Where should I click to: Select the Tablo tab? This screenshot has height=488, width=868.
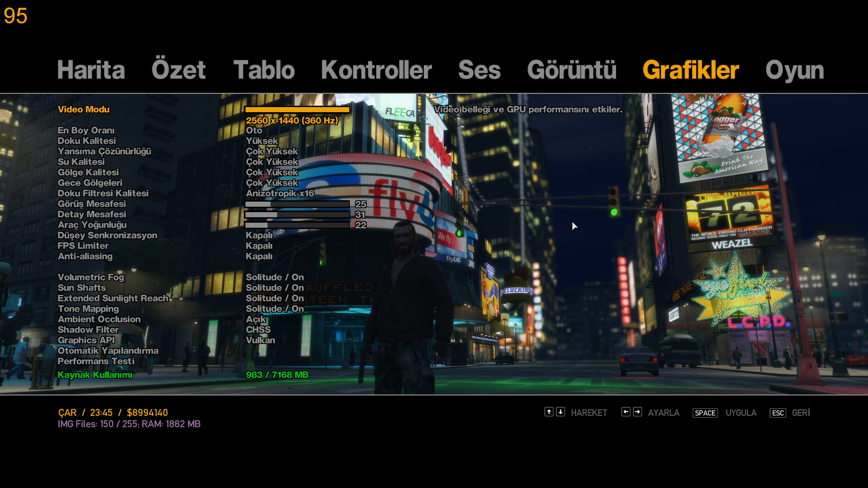pyautogui.click(x=264, y=70)
